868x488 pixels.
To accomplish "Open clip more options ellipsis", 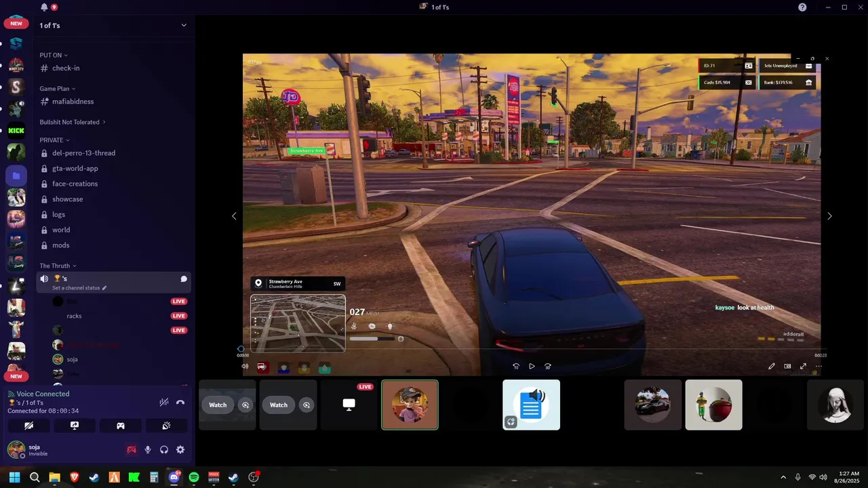I will (x=818, y=366).
